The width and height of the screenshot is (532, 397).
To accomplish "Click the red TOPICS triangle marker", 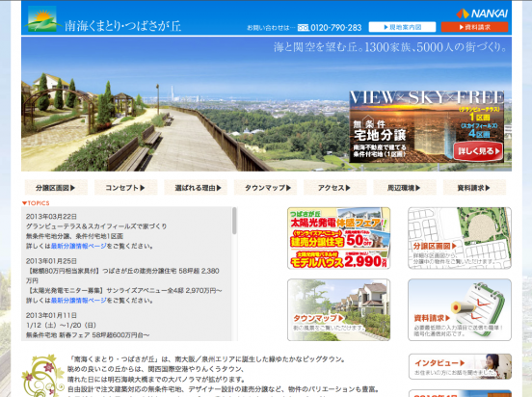I will pyautogui.click(x=24, y=203).
